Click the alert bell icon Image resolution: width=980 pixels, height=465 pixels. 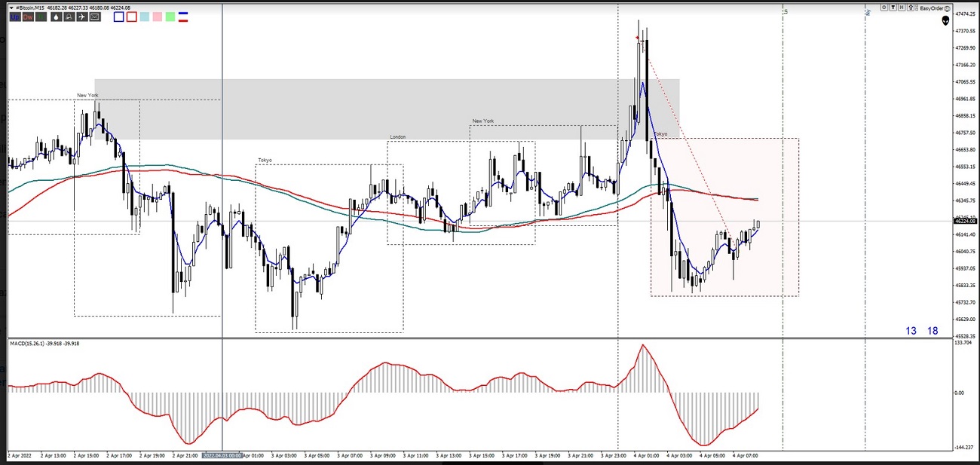(69, 17)
